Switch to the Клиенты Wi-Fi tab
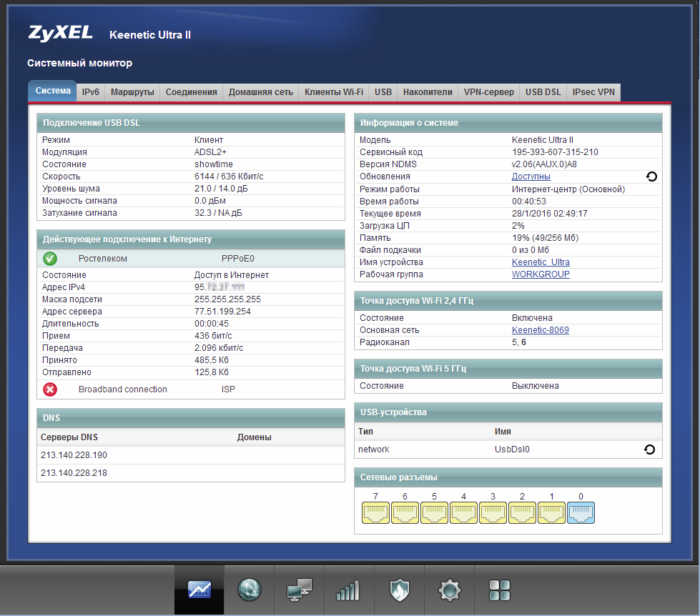Screen dimensions: 700x616 pyautogui.click(x=333, y=92)
